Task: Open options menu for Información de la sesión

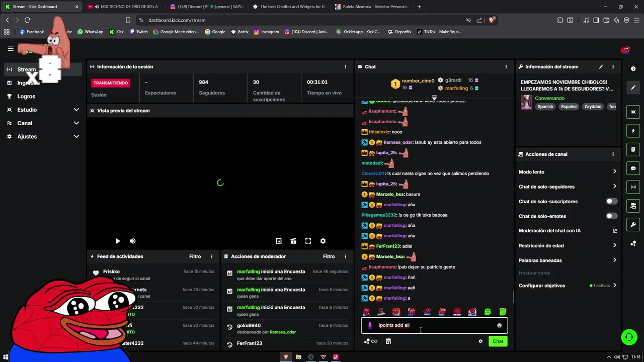Action: coord(345,66)
